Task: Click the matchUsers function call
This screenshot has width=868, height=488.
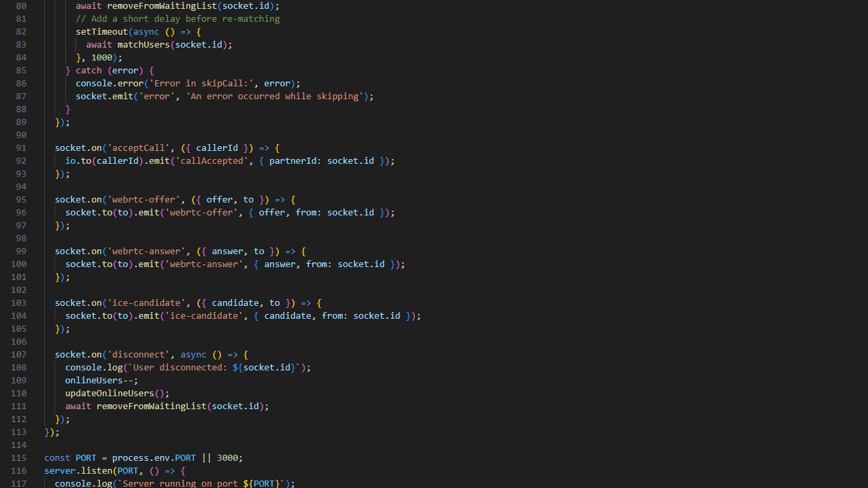Action: 144,44
